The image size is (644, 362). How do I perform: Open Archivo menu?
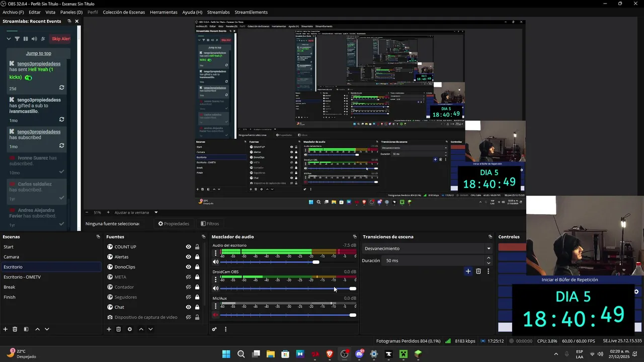tap(13, 12)
